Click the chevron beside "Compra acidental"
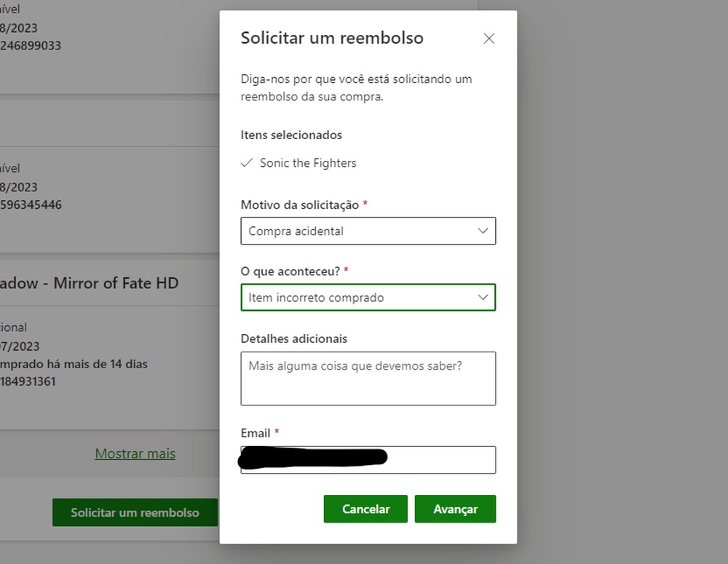728x564 pixels. click(483, 231)
